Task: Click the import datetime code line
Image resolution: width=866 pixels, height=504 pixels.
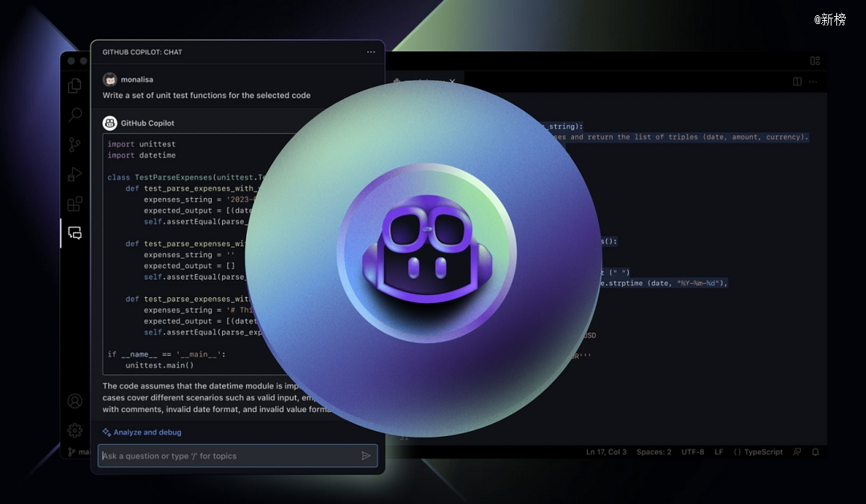Action: tap(141, 155)
